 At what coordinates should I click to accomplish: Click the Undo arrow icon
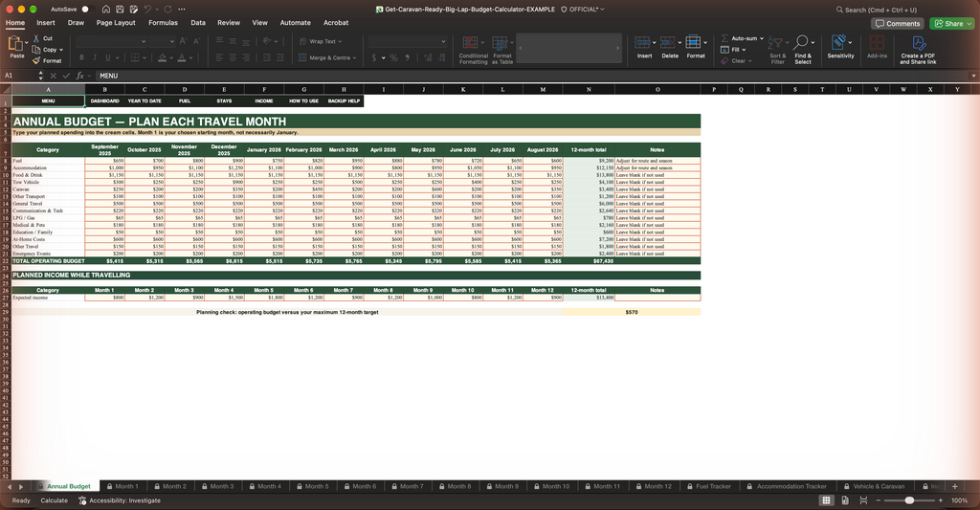tap(147, 10)
